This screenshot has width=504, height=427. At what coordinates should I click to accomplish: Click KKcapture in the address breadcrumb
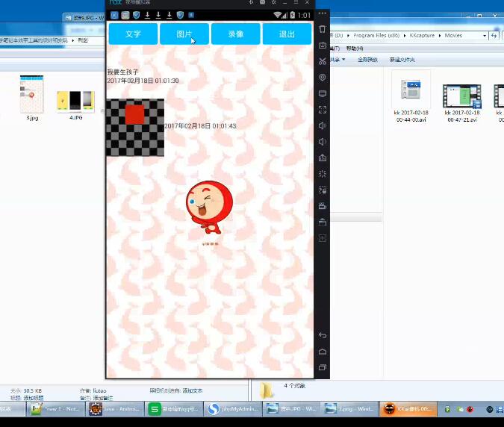point(422,35)
